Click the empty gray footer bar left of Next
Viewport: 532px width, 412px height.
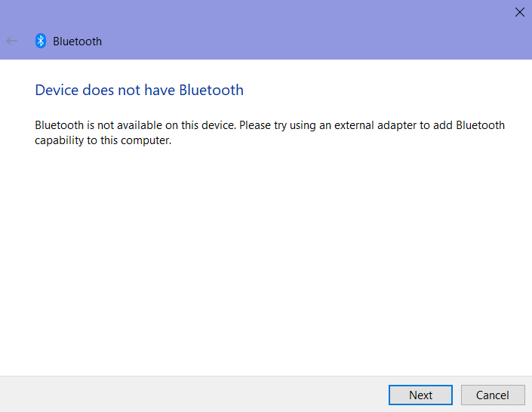189,395
